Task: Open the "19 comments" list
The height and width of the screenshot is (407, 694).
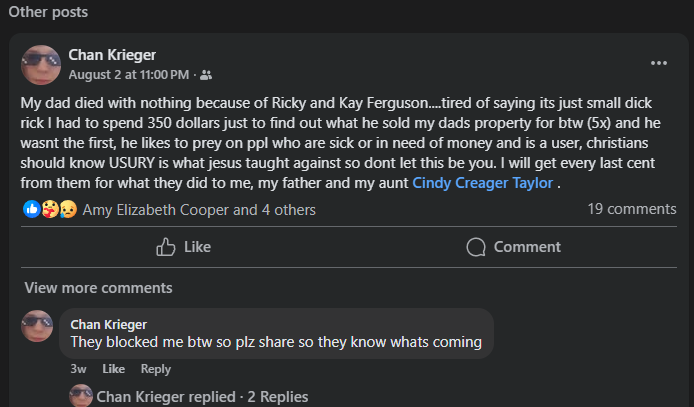Action: pyautogui.click(x=632, y=210)
